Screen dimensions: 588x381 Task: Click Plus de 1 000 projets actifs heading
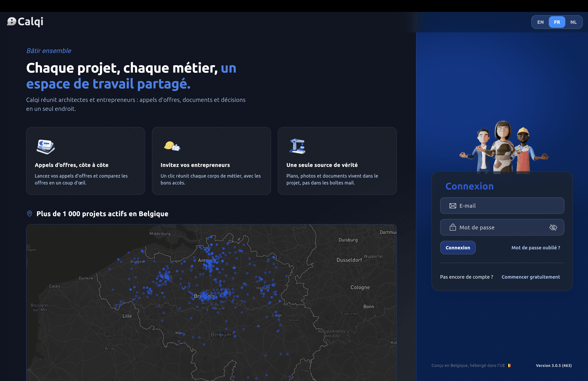click(102, 214)
